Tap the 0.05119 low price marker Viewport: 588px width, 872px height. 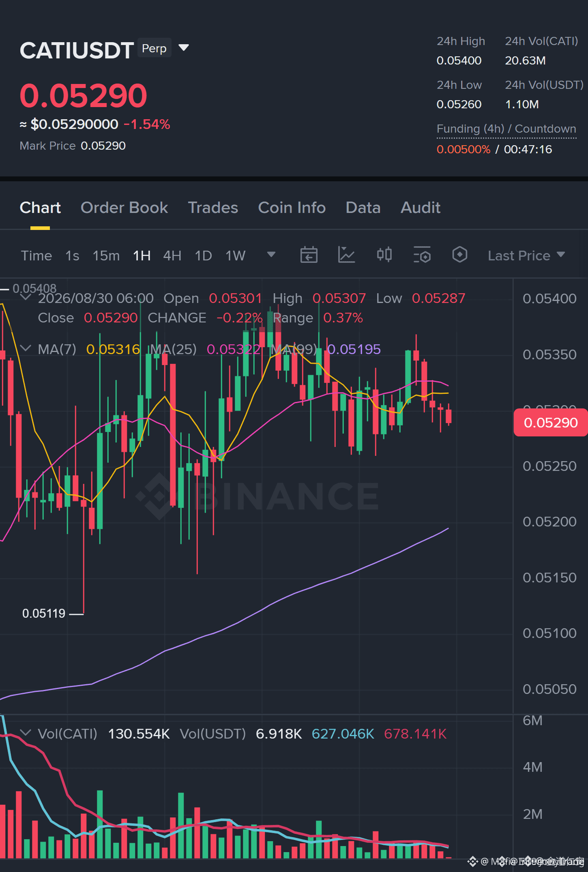pyautogui.click(x=44, y=613)
